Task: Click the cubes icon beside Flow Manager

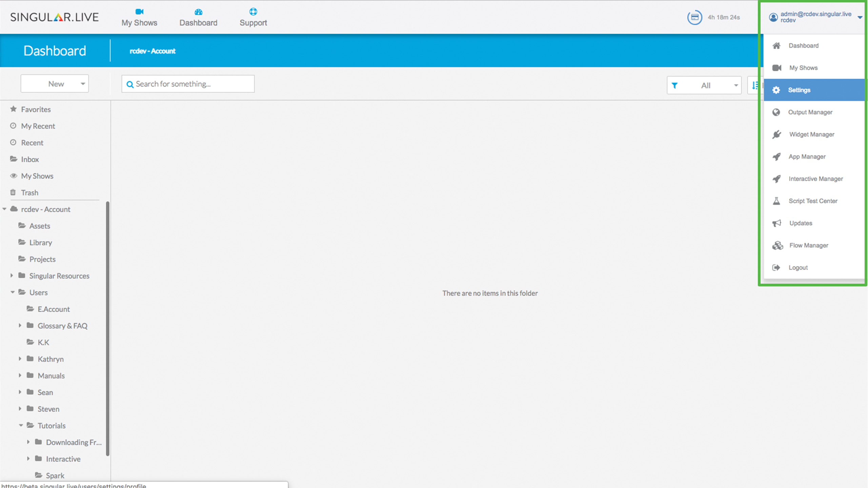Action: 778,245
